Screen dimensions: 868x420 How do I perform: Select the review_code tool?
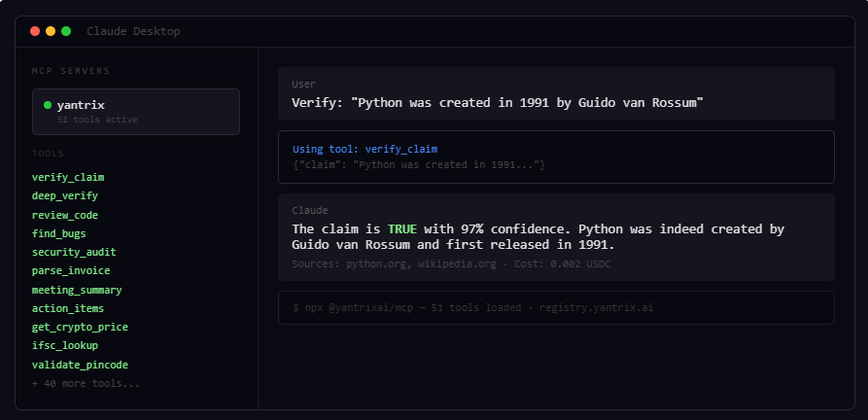click(x=65, y=215)
